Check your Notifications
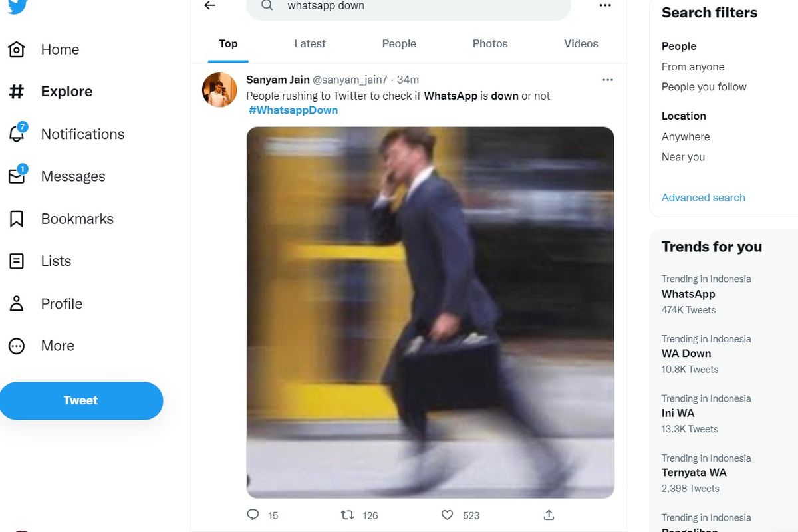The height and width of the screenshot is (532, 798). click(82, 134)
